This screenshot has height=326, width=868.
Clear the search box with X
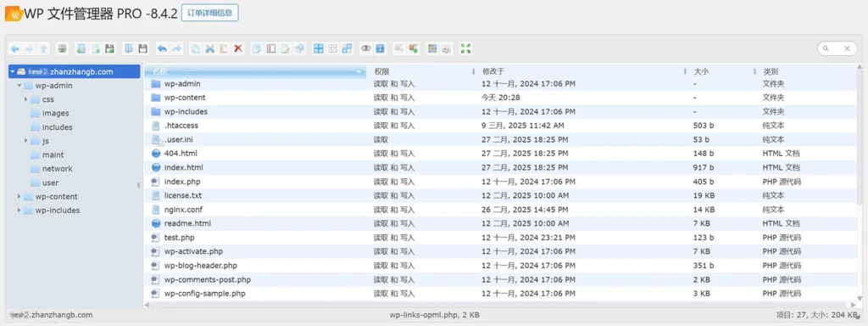click(847, 48)
